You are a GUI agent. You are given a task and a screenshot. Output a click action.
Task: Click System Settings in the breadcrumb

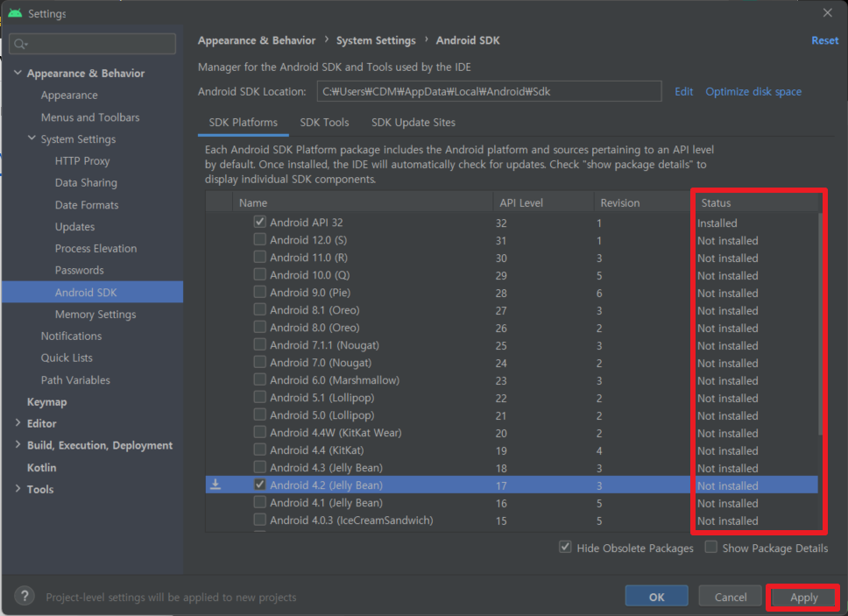point(376,40)
